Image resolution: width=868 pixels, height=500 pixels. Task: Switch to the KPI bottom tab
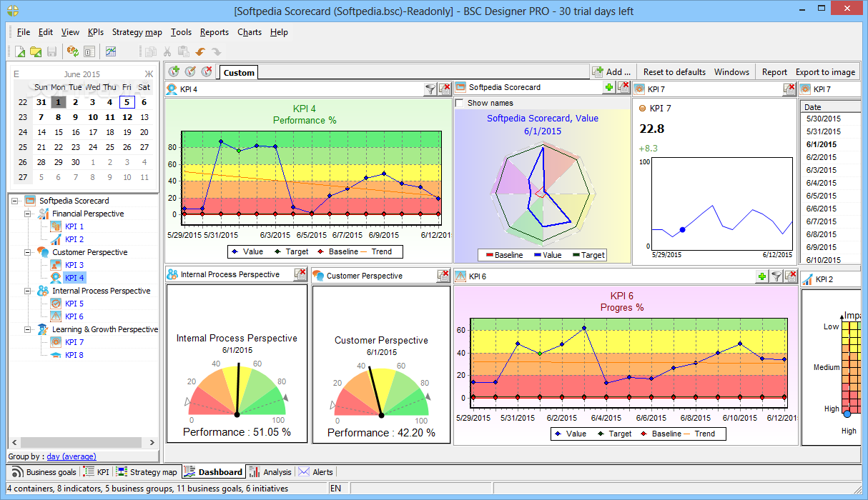point(97,472)
